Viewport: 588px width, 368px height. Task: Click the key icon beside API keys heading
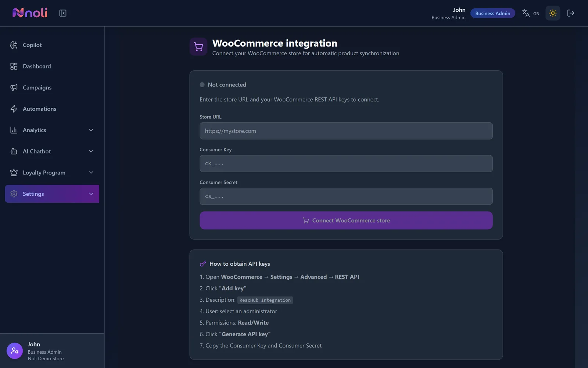(x=203, y=264)
